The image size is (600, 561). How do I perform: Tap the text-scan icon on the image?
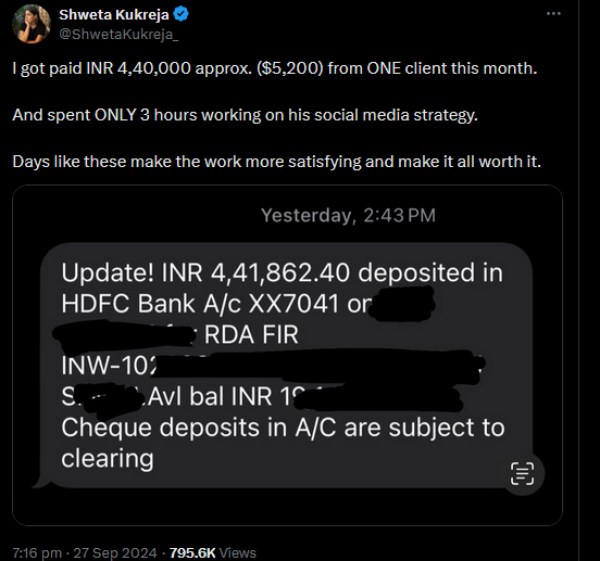[522, 473]
